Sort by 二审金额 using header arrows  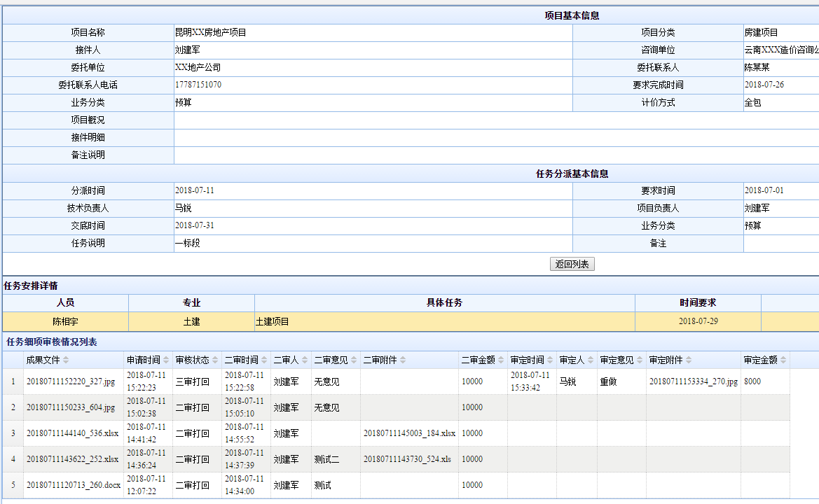(501, 360)
